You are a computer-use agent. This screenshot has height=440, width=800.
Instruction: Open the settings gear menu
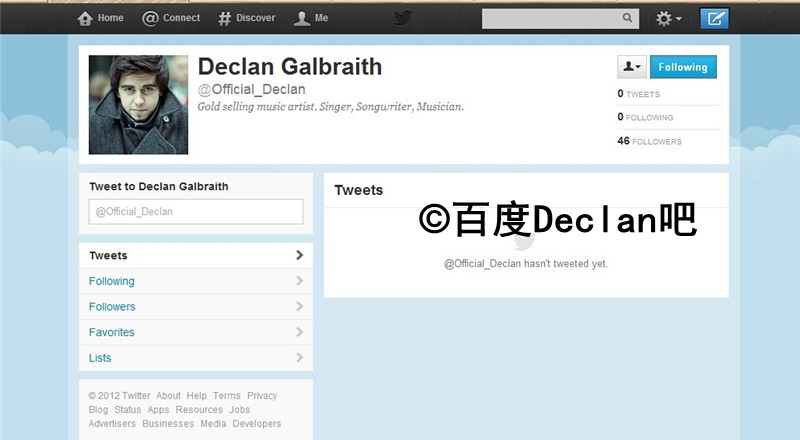668,18
